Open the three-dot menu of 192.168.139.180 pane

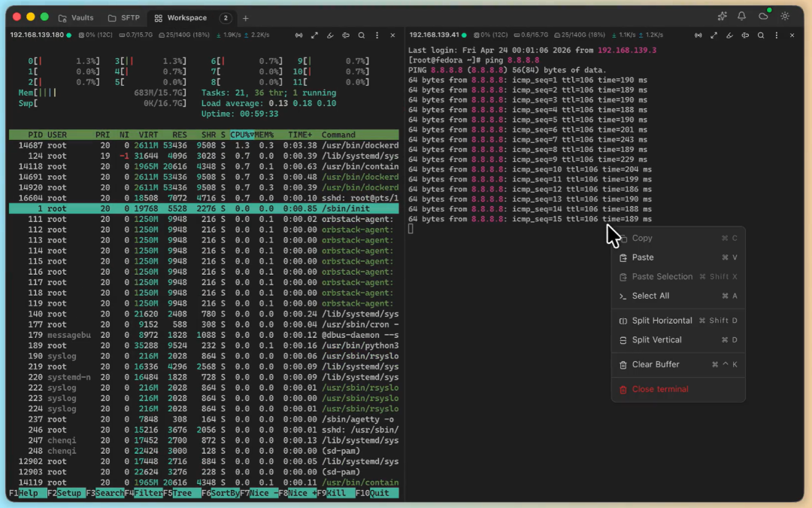point(377,35)
